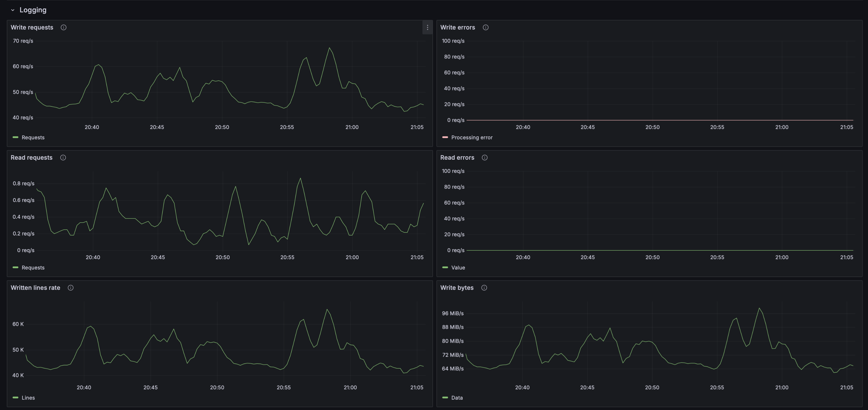Open the Write requests panel title

(x=32, y=27)
